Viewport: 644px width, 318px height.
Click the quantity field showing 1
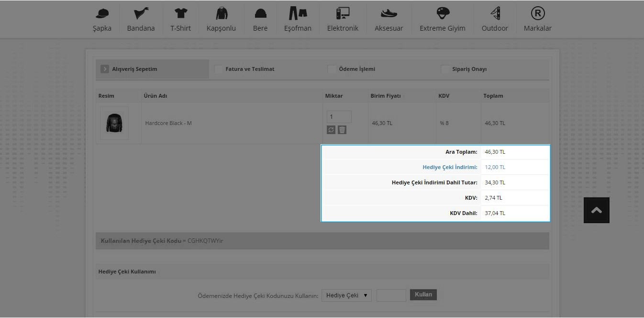[x=339, y=117]
